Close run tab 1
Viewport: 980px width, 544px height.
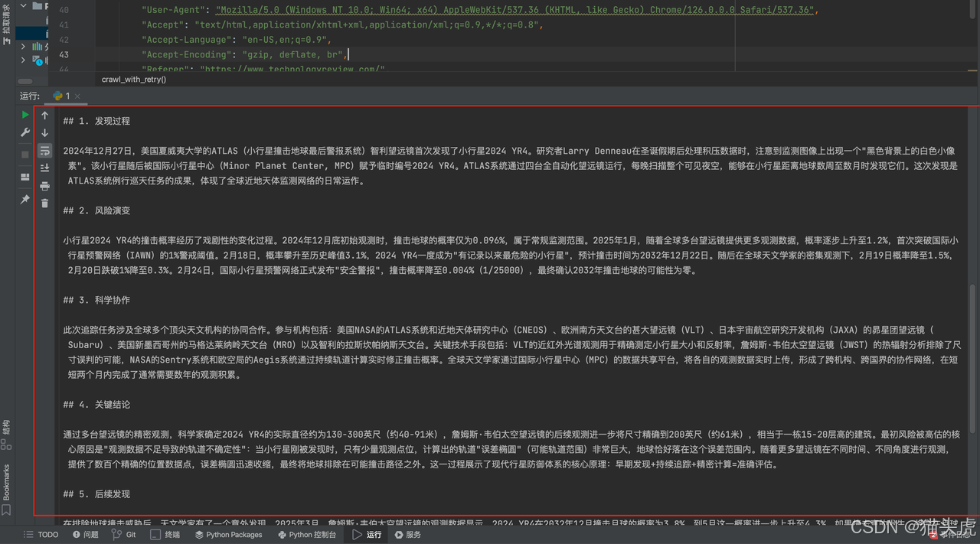(77, 96)
